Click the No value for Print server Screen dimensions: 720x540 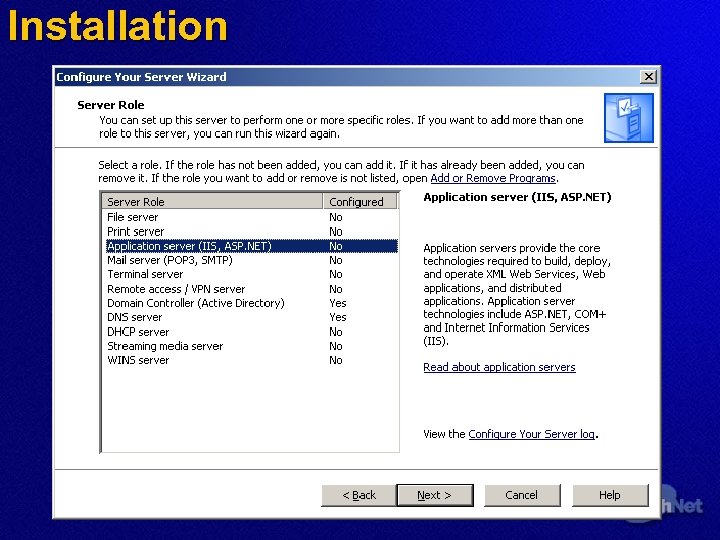pyautogui.click(x=336, y=231)
